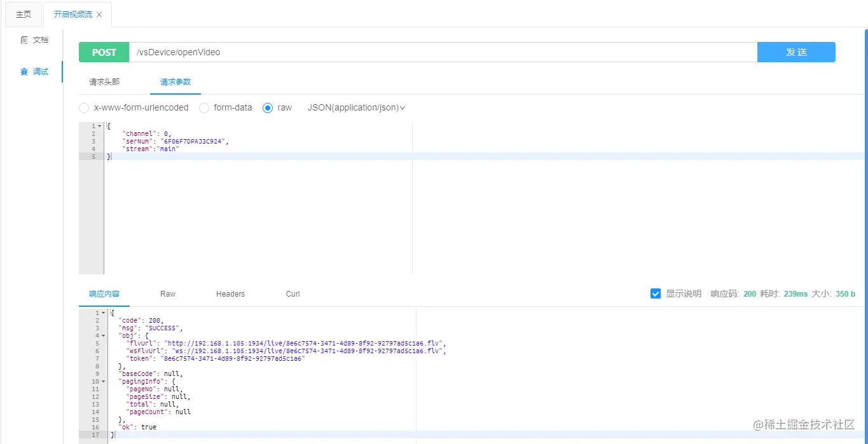Image resolution: width=868 pixels, height=444 pixels.
Task: Click the "ok": true response line
Action: pyautogui.click(x=137, y=427)
